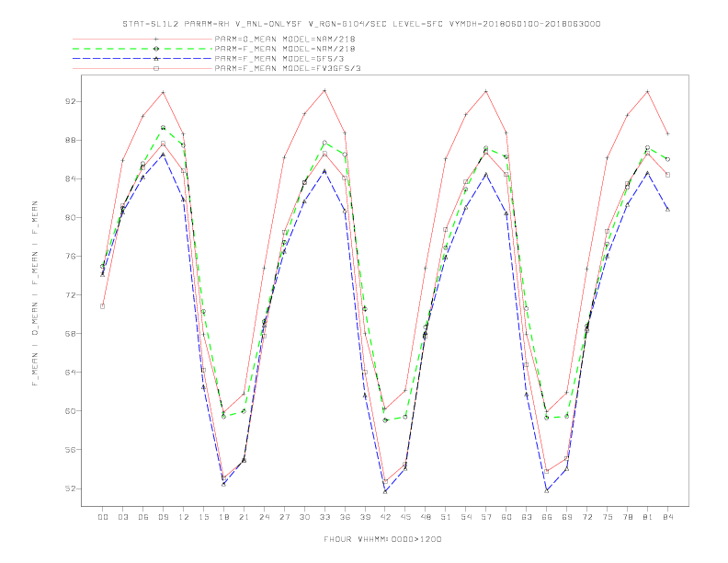Click x-axis forecast hour label 54
Image resolution: width=728 pixels, height=563 pixels.
click(466, 517)
